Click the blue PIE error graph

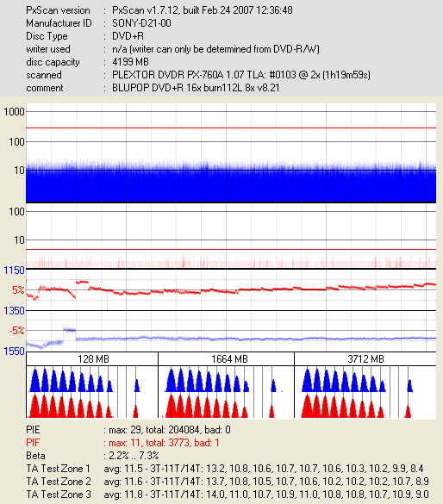coord(231,153)
